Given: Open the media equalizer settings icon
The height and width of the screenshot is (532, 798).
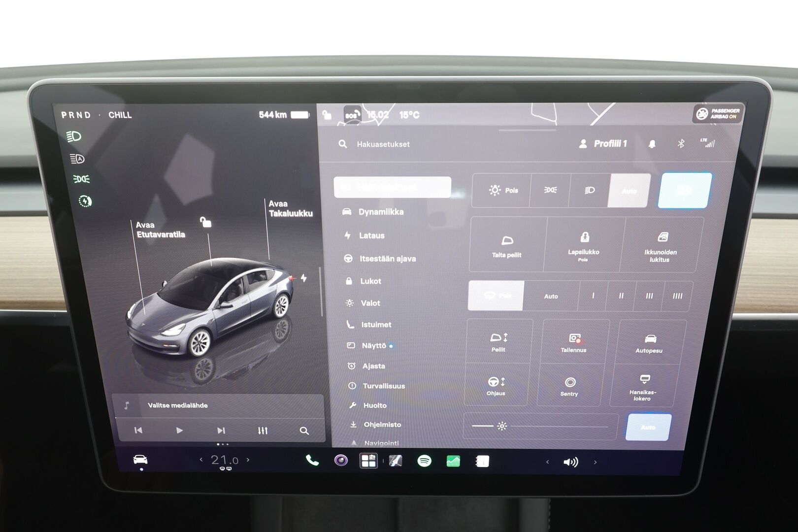Looking at the screenshot, I should 263,431.
